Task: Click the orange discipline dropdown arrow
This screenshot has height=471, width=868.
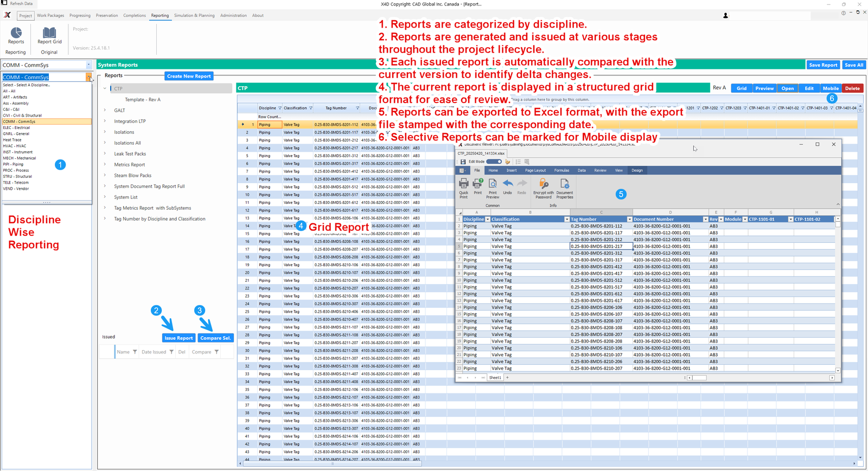Action: (x=88, y=78)
